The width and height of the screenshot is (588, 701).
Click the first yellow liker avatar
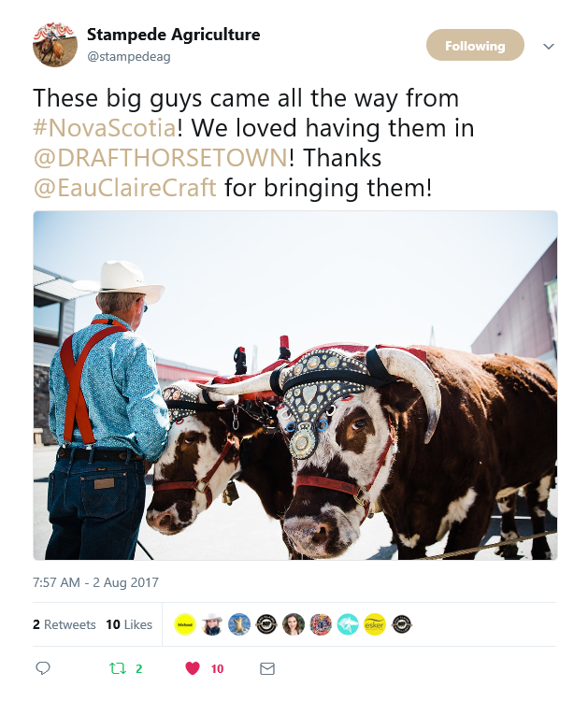click(x=185, y=624)
